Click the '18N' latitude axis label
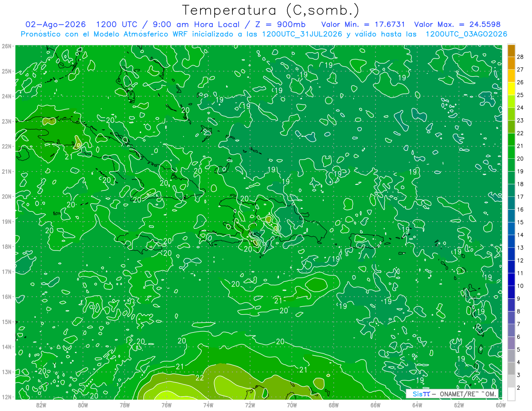The height and width of the screenshot is (411, 532). (6, 247)
